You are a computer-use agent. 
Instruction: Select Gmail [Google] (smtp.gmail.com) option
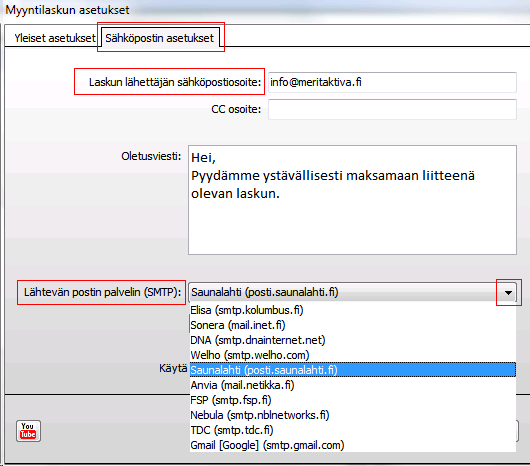353,445
